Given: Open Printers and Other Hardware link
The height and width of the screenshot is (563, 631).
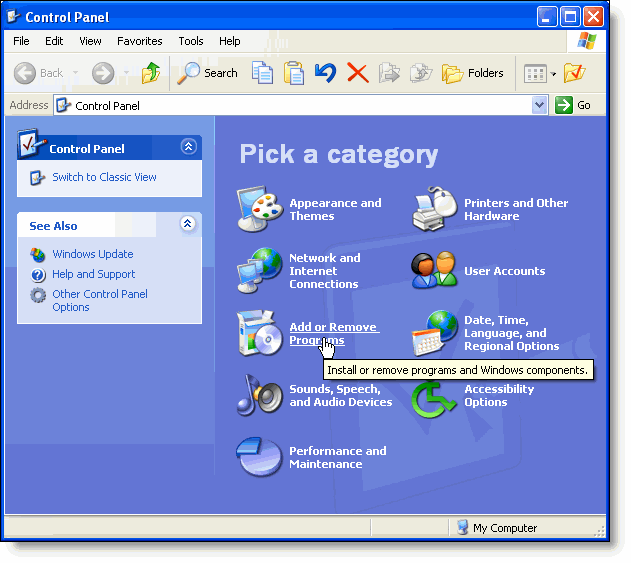Looking at the screenshot, I should (x=516, y=210).
